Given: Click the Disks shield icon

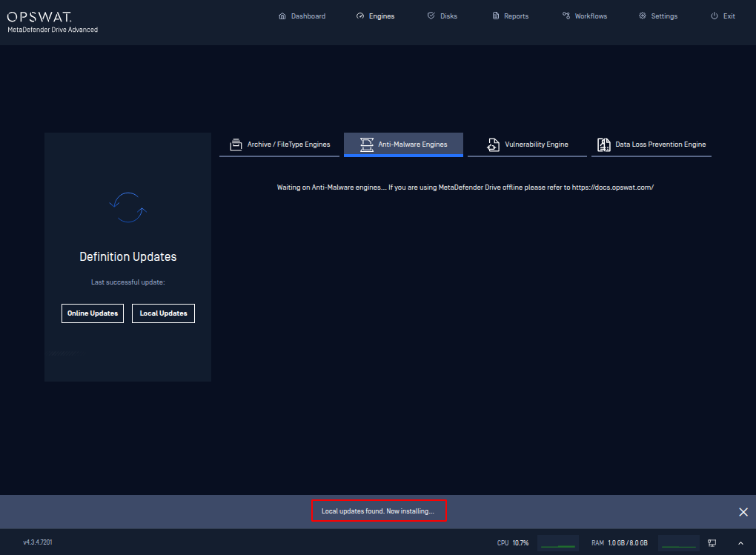Looking at the screenshot, I should point(431,16).
